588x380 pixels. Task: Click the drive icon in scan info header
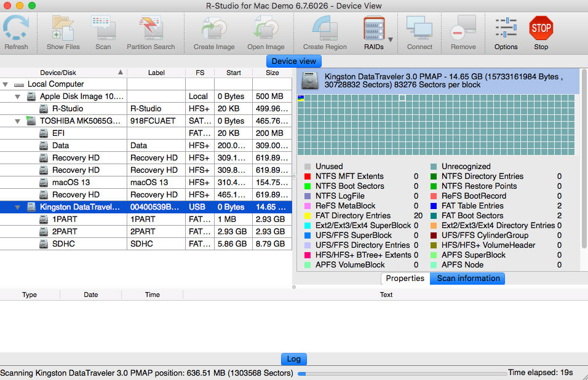pos(310,80)
